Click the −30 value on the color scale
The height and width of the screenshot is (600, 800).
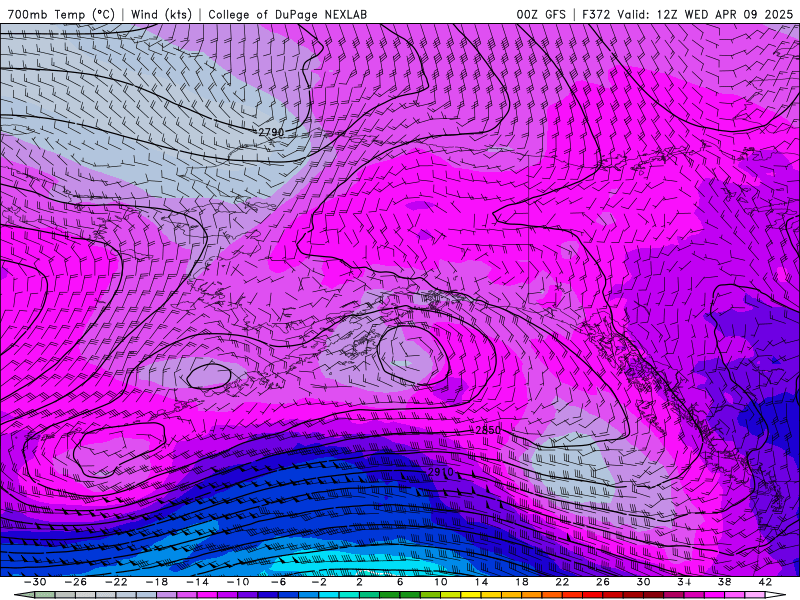click(x=35, y=582)
